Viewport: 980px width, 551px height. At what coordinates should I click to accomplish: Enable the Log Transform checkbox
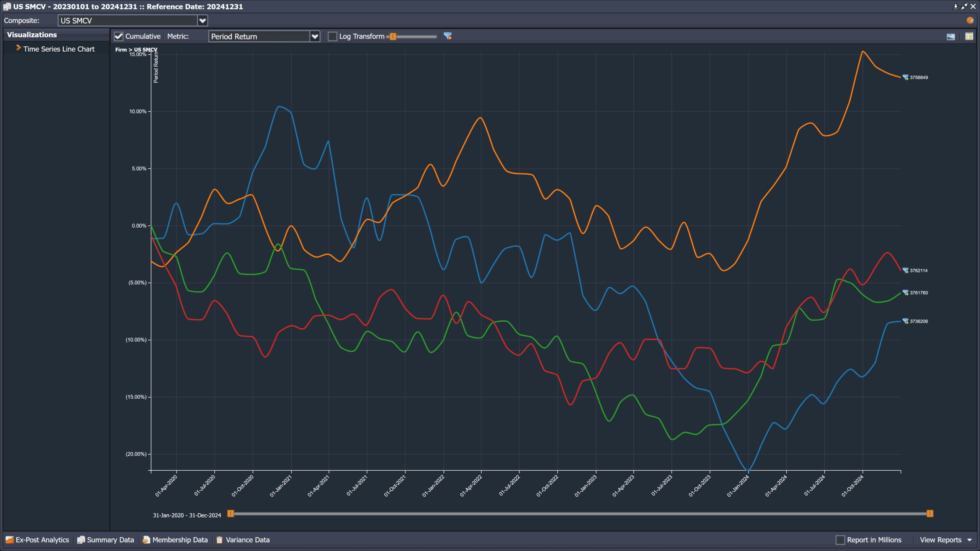[333, 36]
